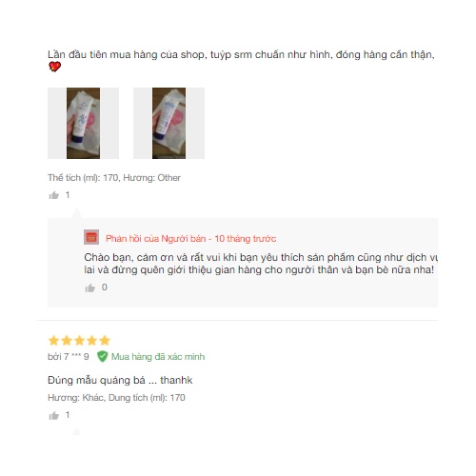Image resolution: width=476 pixels, height=476 pixels.
Task: Click the like count next to first review
Action: [68, 195]
